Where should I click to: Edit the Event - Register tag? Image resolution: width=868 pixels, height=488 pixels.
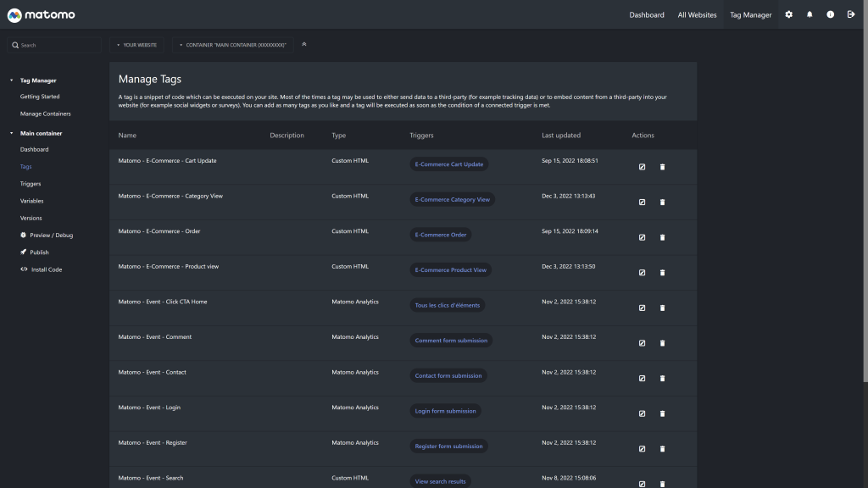point(643,449)
